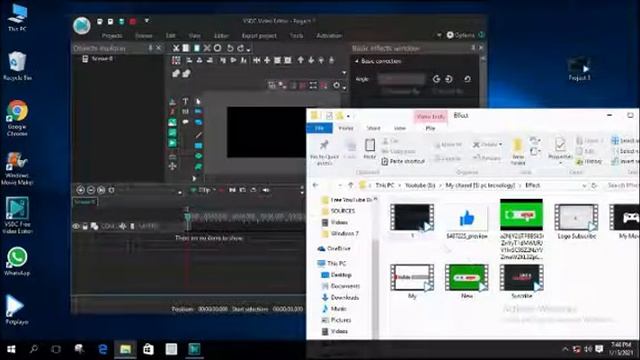Screen dimensions: 640x360
Task: Add image object using green picture icon
Action: 173,122
